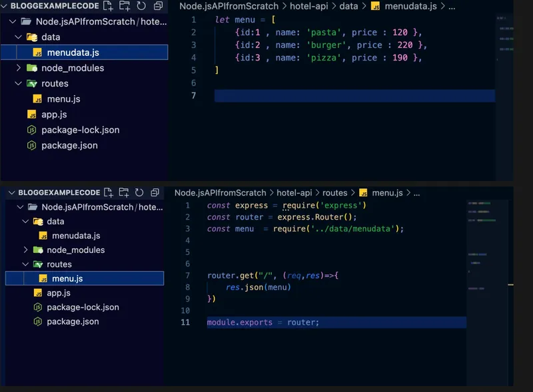This screenshot has width=533, height=392.
Task: Click module.exports line in menu.js editor
Action: coord(263,322)
